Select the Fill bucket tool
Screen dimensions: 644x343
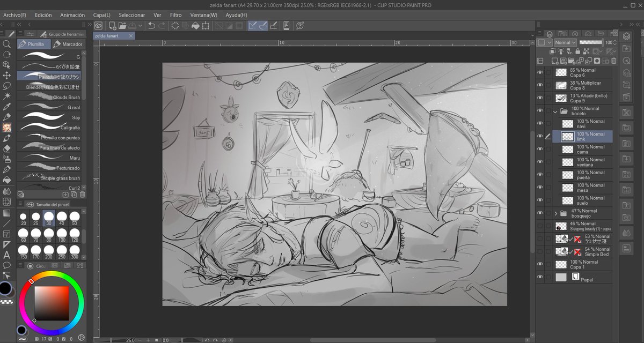7,180
